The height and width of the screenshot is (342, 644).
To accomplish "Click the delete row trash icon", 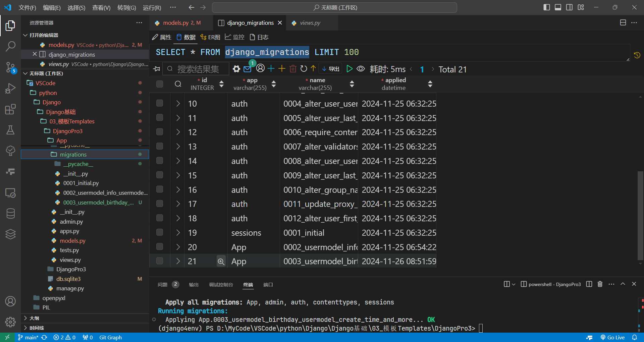I will point(293,69).
